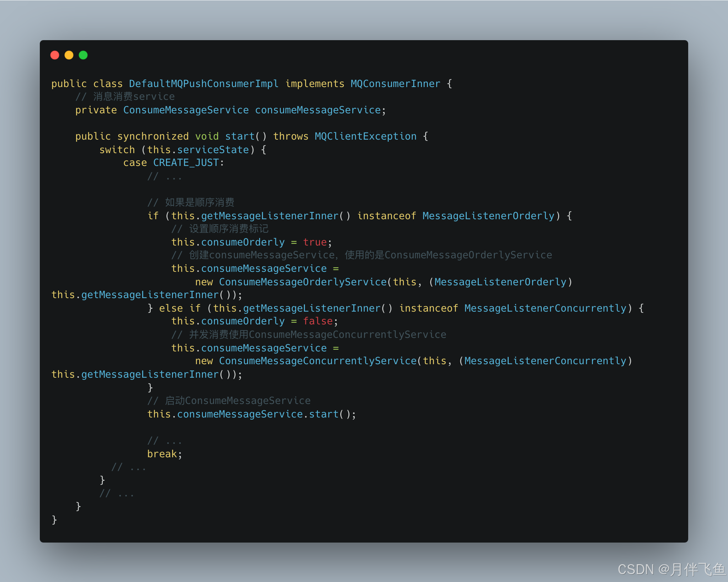
Task: Click the serviceState field in switch
Action: coord(213,150)
